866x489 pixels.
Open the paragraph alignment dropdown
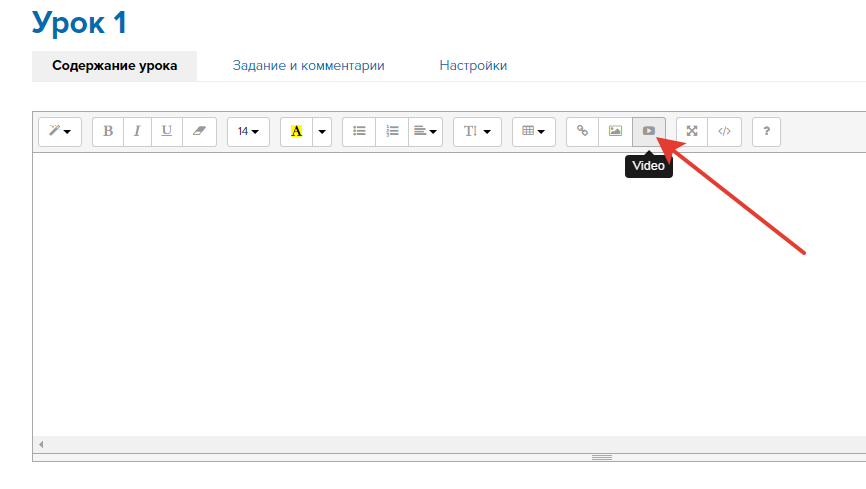[x=425, y=131]
